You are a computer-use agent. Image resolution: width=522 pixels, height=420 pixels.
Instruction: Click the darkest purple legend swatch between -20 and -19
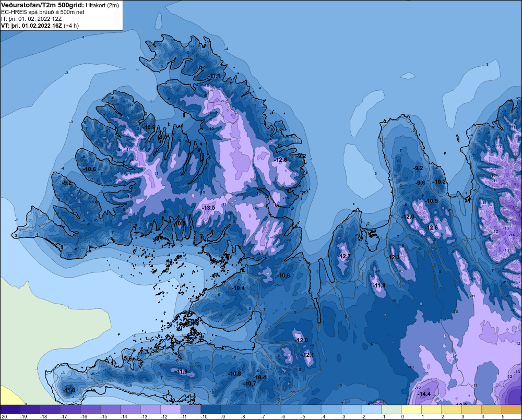click(10, 410)
